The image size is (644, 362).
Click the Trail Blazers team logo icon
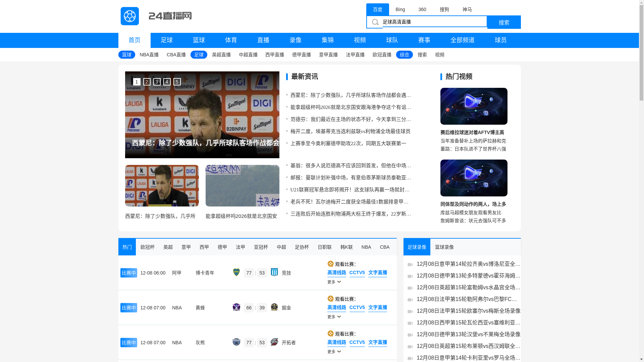click(x=274, y=342)
